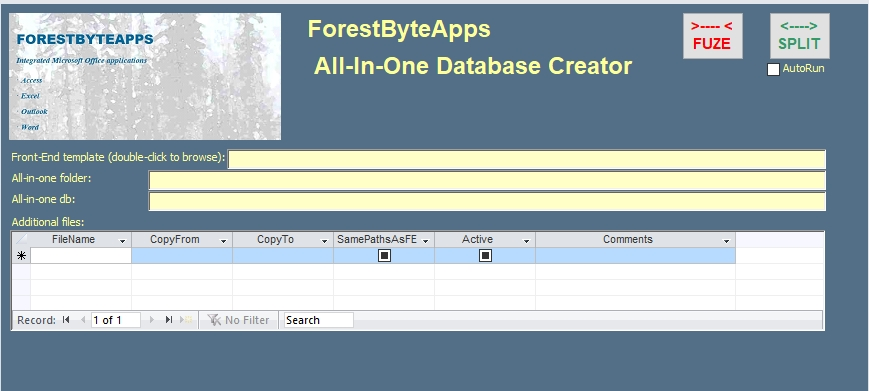The height and width of the screenshot is (391, 869).
Task: Open the Comments column dropdown arrow
Action: [726, 241]
